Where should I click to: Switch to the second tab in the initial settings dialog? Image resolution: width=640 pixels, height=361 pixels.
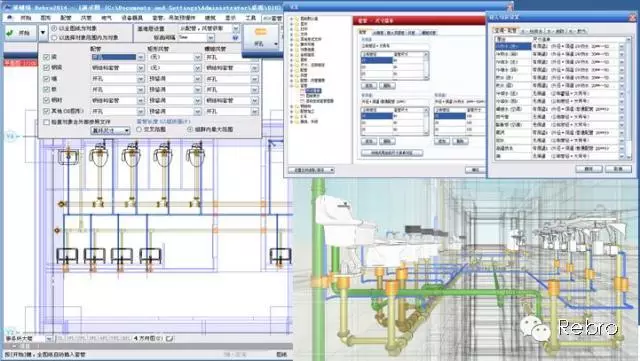pos(532,31)
